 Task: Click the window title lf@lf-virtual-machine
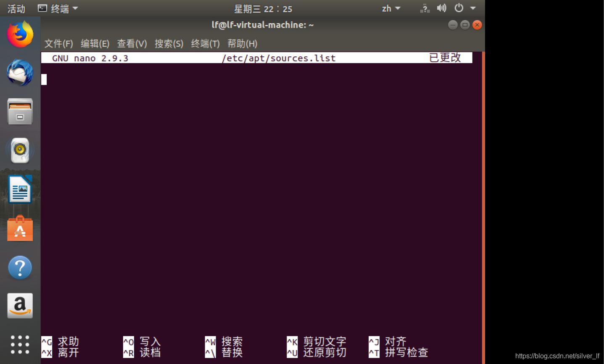(x=263, y=25)
